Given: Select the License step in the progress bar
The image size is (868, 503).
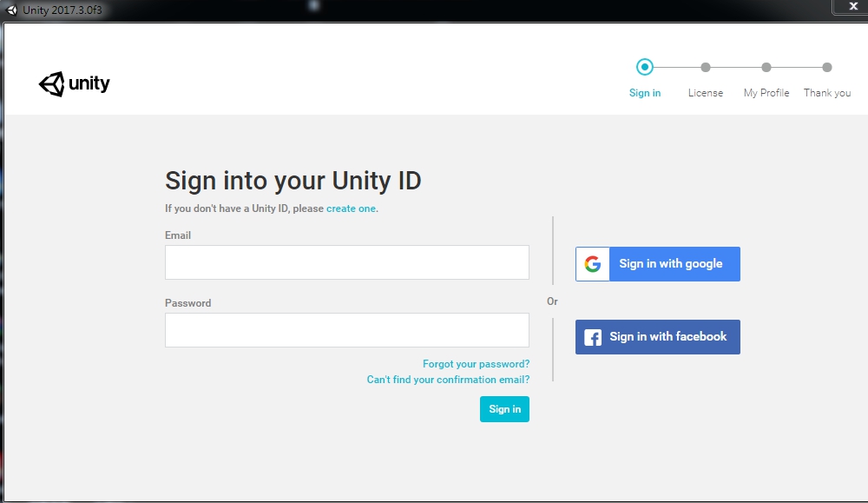Looking at the screenshot, I should pos(706,93).
